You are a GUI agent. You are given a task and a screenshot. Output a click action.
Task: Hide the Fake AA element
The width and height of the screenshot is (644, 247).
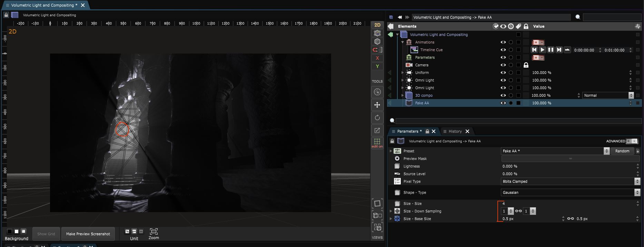tap(503, 103)
